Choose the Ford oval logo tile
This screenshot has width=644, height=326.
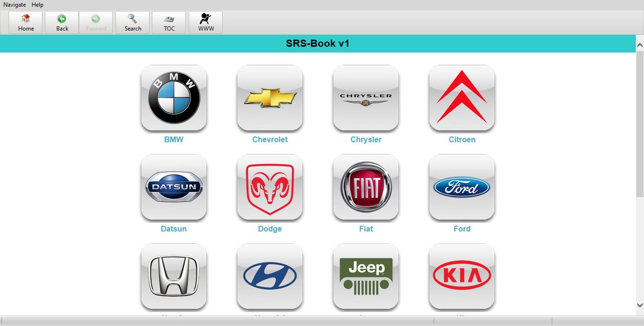(462, 187)
